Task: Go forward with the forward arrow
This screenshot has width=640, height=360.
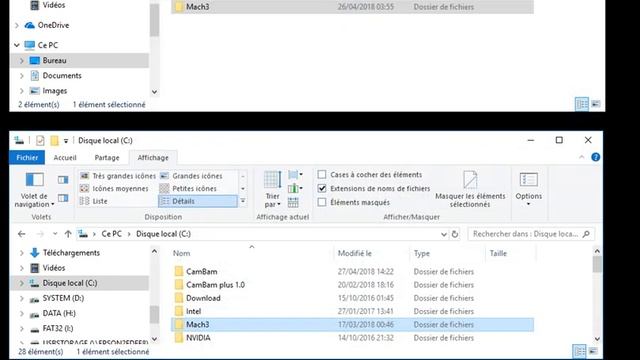Action: 40,234
